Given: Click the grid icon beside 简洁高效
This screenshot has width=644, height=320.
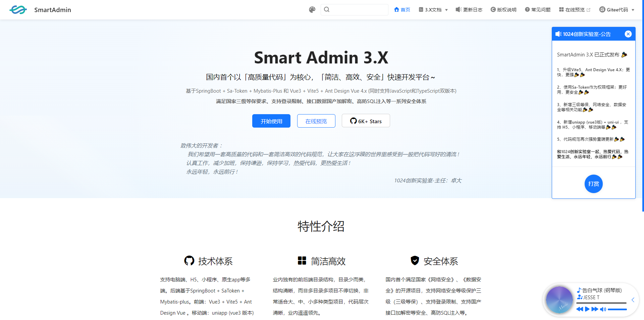Looking at the screenshot, I should point(302,261).
